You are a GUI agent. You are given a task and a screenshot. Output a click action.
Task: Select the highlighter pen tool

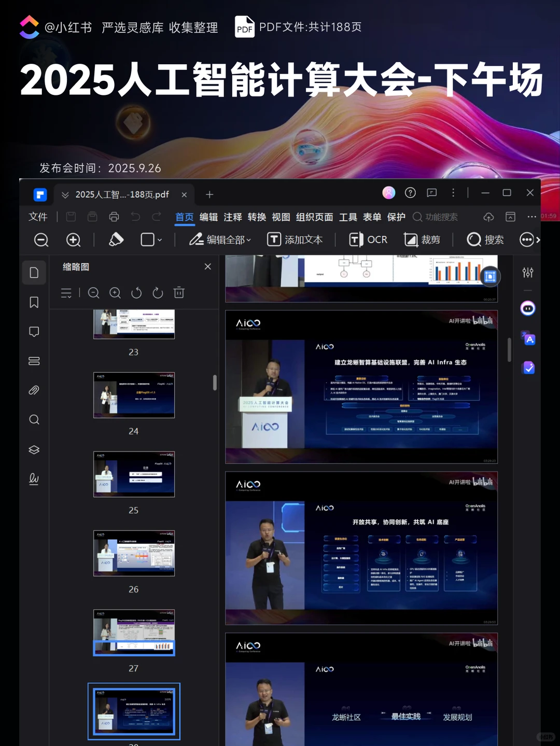pos(116,240)
